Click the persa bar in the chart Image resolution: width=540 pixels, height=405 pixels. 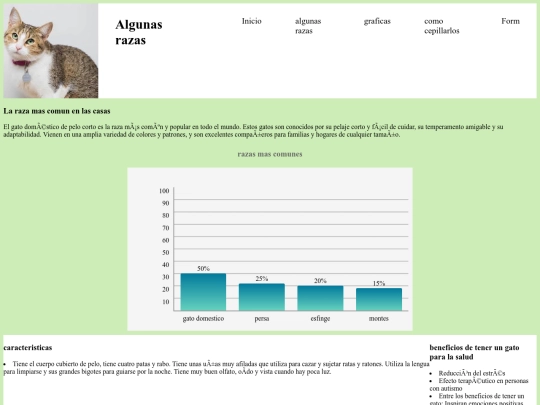(262, 297)
